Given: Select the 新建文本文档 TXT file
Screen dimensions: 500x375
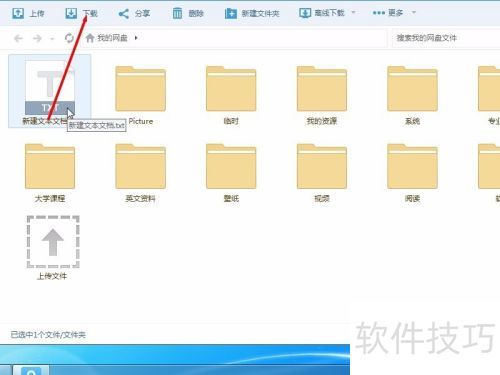Looking at the screenshot, I should click(50, 91).
